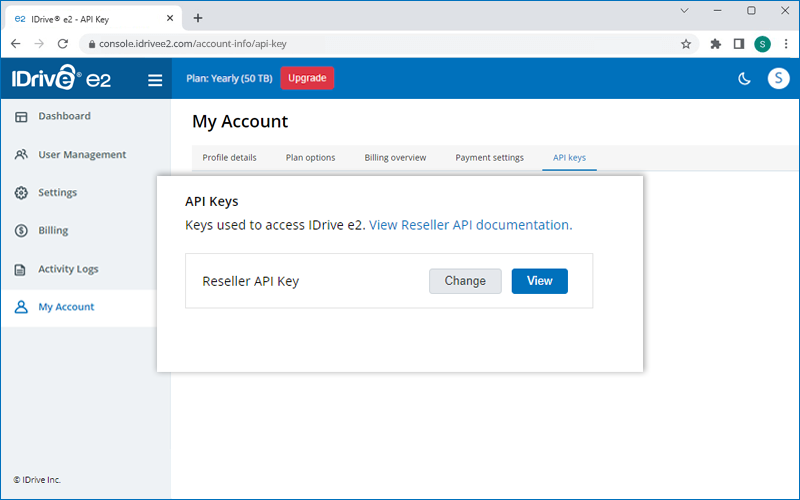Image resolution: width=800 pixels, height=500 pixels.
Task: Open the user profile avatar menu
Action: [778, 79]
